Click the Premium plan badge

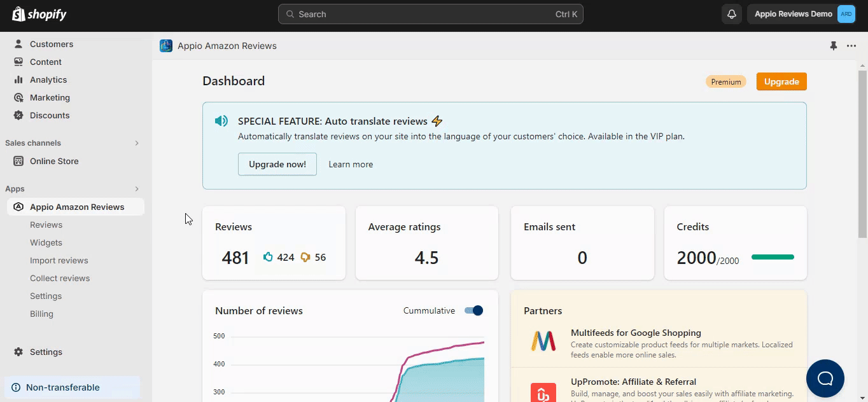(x=726, y=82)
